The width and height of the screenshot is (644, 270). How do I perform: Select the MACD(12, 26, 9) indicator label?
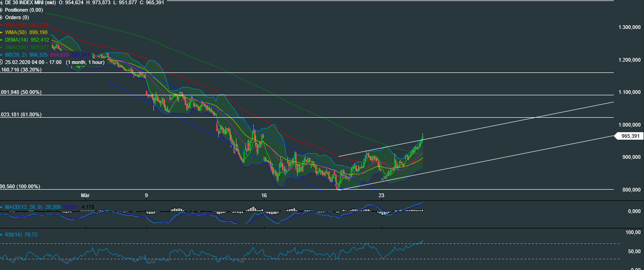(24, 207)
